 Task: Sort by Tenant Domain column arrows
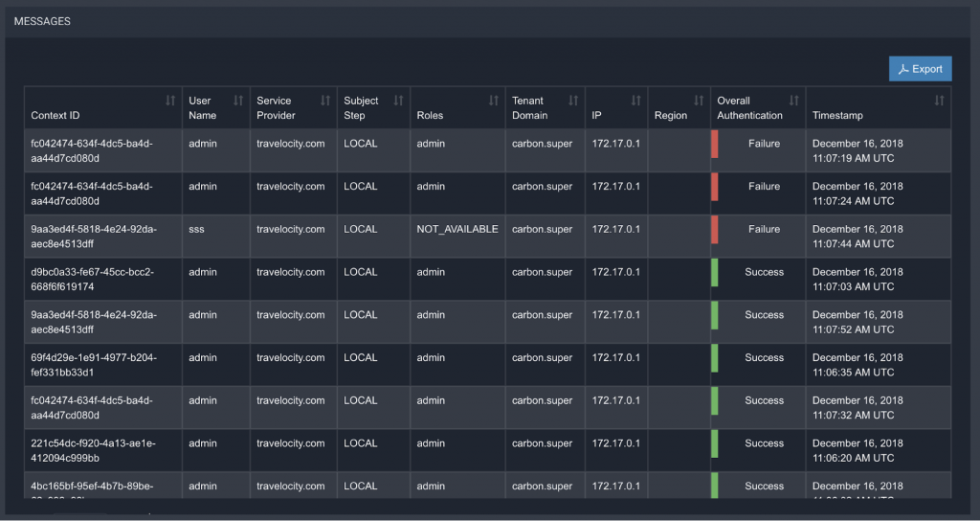click(573, 101)
